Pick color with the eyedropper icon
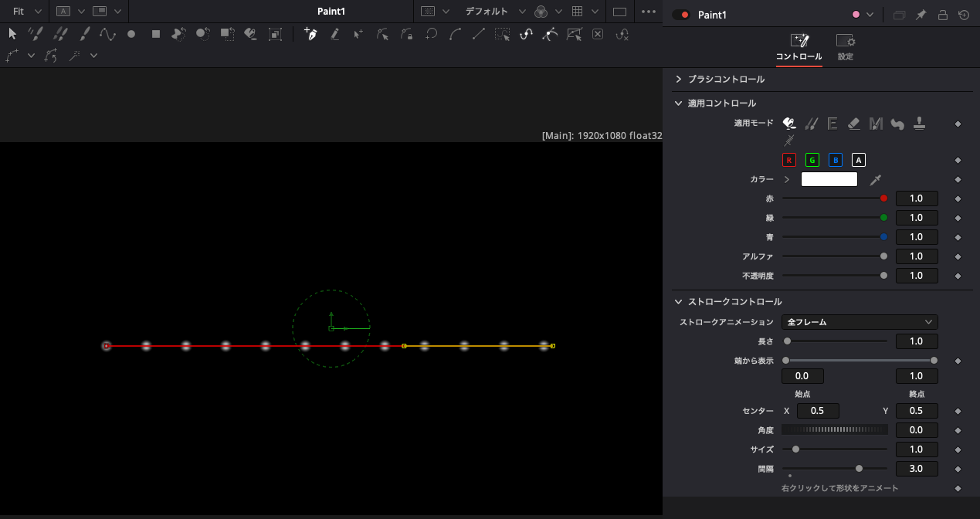 click(876, 179)
